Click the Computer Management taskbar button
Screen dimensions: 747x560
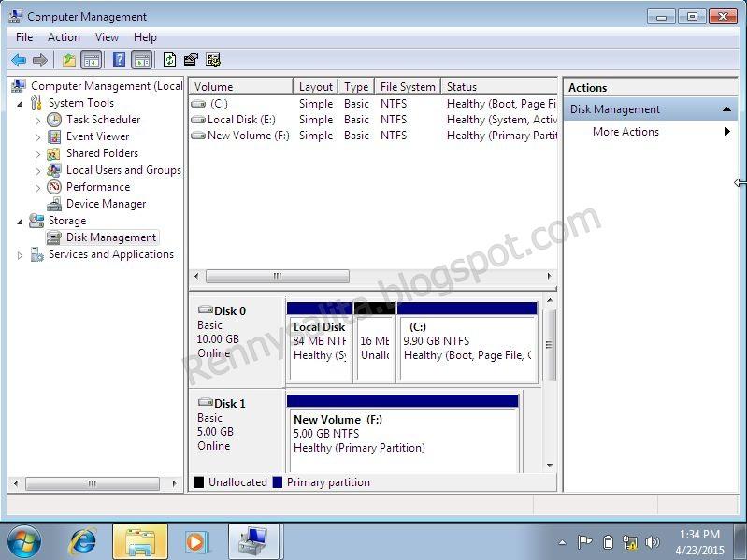click(x=254, y=541)
